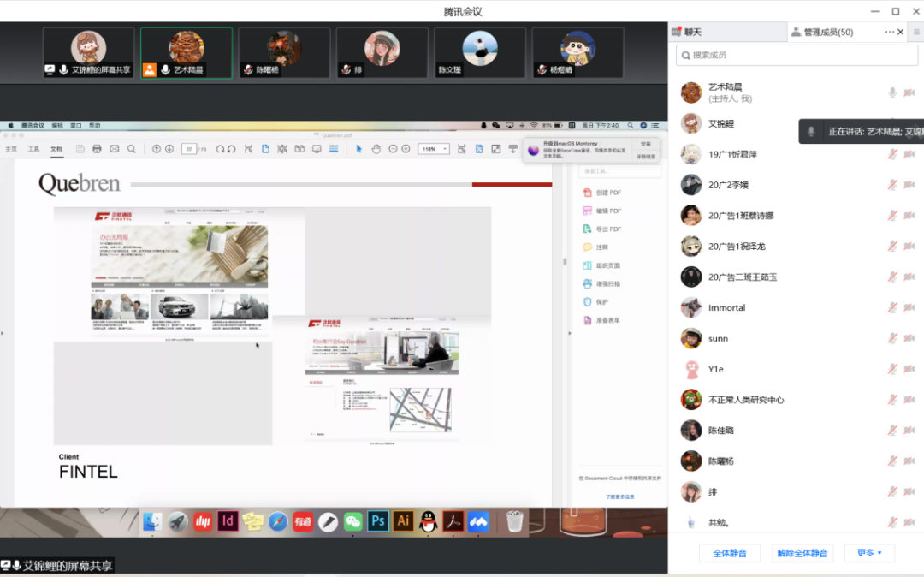Unmute microphone of Y1e

coord(892,369)
